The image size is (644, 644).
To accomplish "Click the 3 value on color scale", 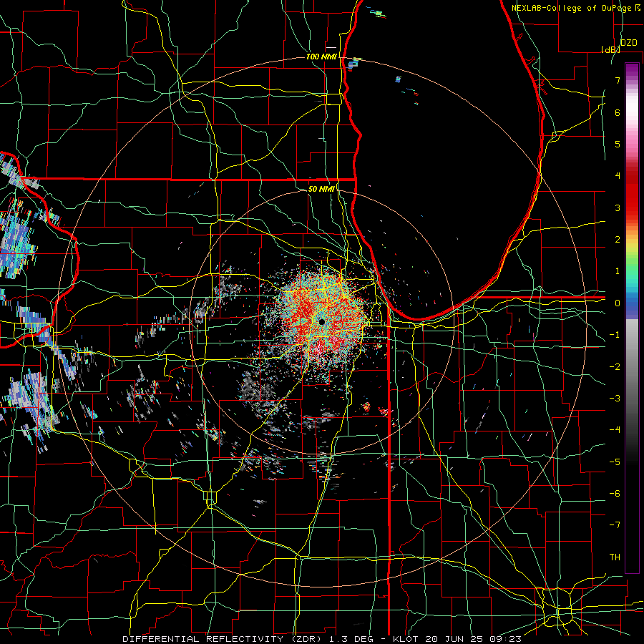I will (x=618, y=208).
